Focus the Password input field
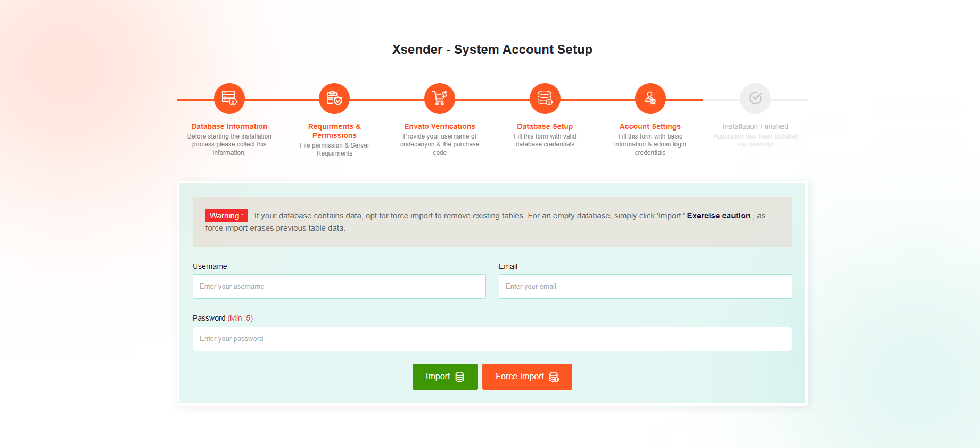 [492, 339]
